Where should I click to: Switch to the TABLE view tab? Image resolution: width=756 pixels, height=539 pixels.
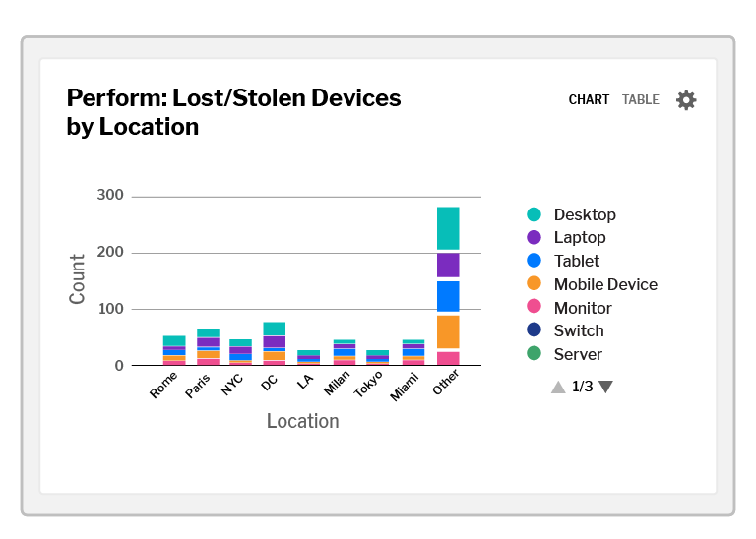(x=640, y=100)
